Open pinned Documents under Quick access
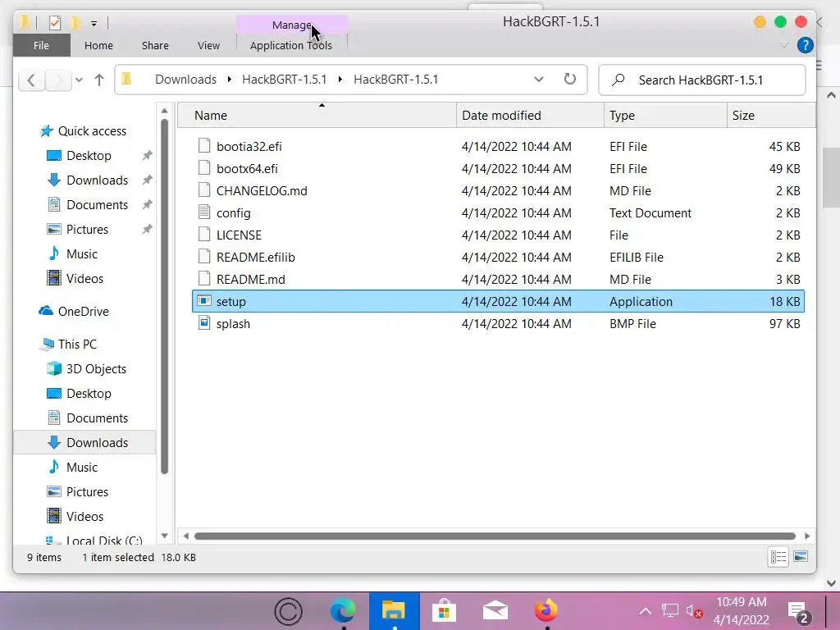Image resolution: width=840 pixels, height=630 pixels. point(97,205)
